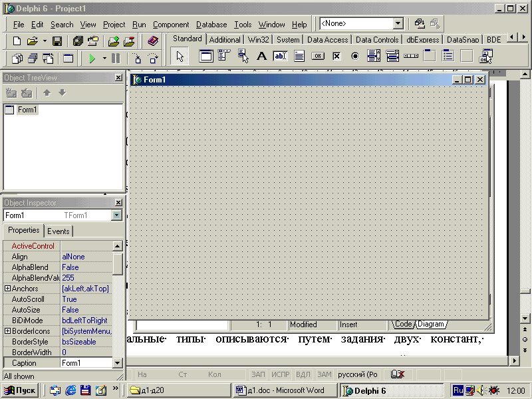Pick the Memo component icon
Screen dimensions: 532x399
299,56
